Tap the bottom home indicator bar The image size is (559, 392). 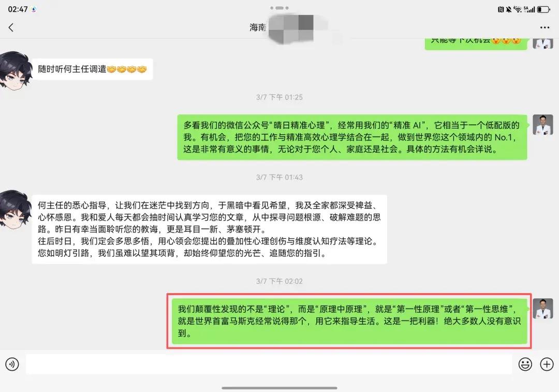[279, 388]
